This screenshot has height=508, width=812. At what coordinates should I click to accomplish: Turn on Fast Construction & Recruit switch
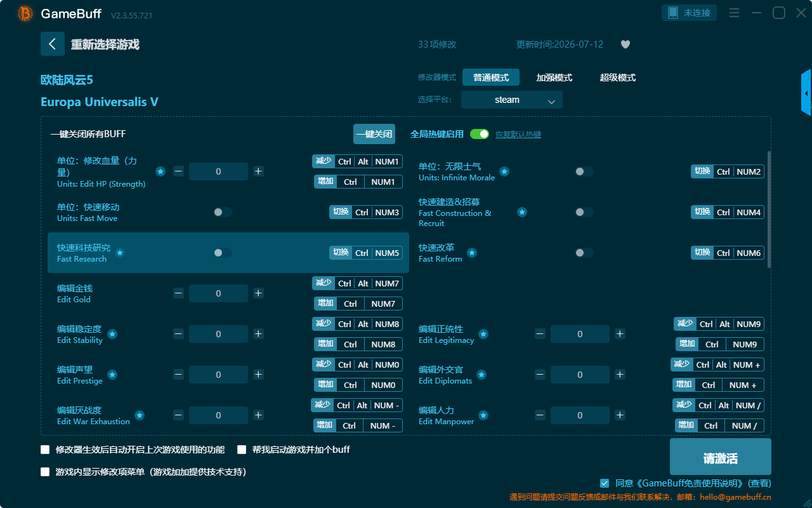pyautogui.click(x=584, y=212)
